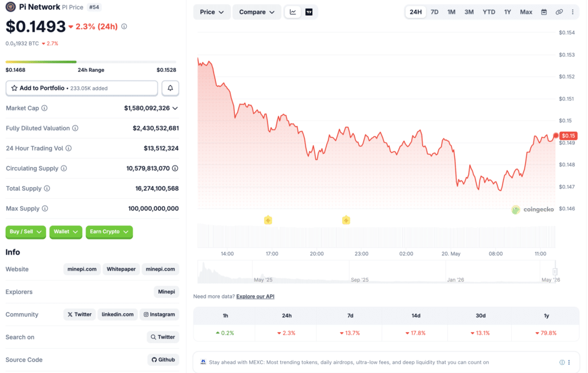Image resolution: width=588 pixels, height=373 pixels.
Task: Click the $1,580,092,326 market cap value
Action: point(147,108)
